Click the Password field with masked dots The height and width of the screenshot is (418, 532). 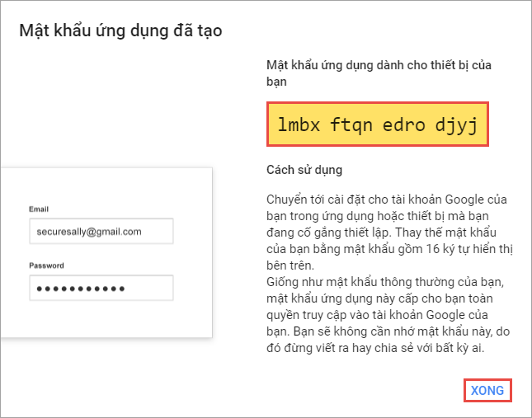coord(101,289)
